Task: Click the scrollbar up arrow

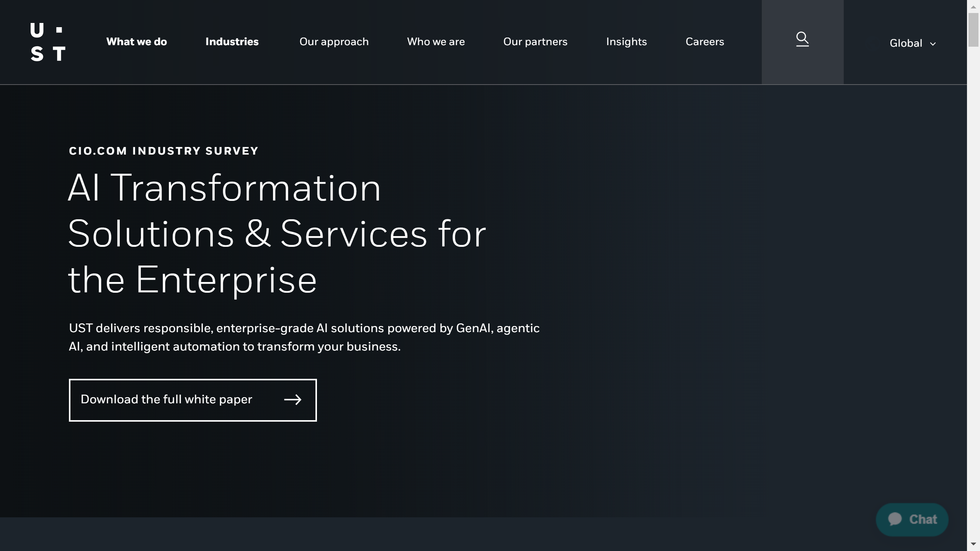Action: coord(973,7)
